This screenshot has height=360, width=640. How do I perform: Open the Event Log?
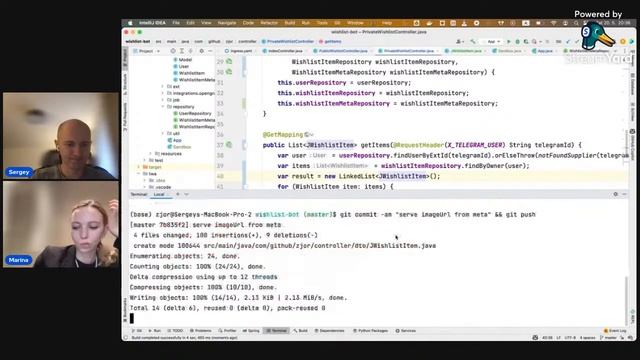click(615, 331)
